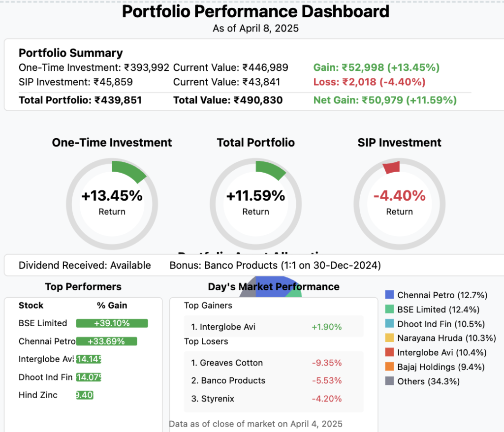The image size is (504, 432).
Task: Click the yellow Narayana Hruda legend swatch
Action: (x=389, y=338)
